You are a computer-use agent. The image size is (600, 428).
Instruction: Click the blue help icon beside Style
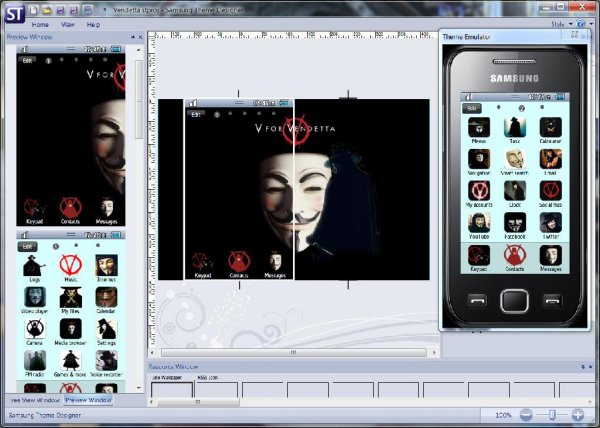pos(581,24)
